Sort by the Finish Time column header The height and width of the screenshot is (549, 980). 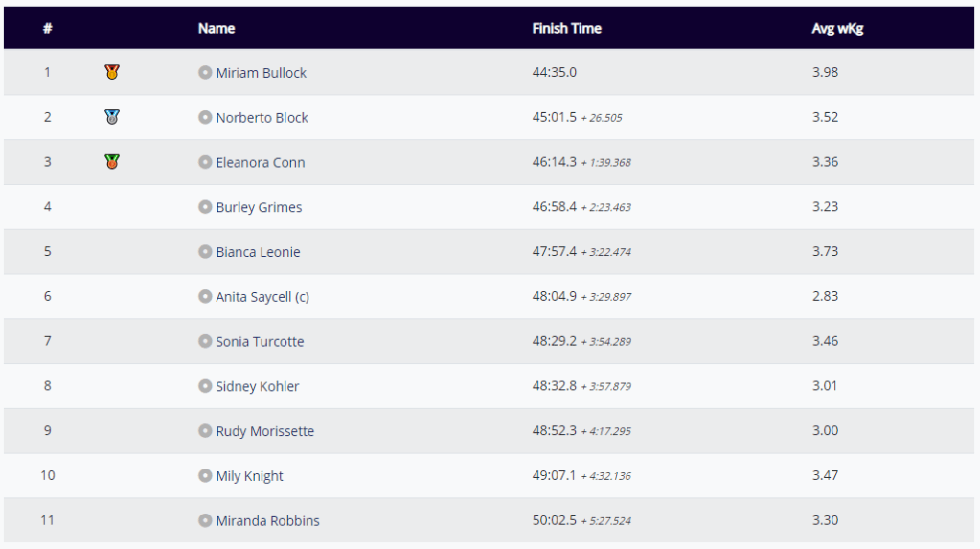coord(566,28)
